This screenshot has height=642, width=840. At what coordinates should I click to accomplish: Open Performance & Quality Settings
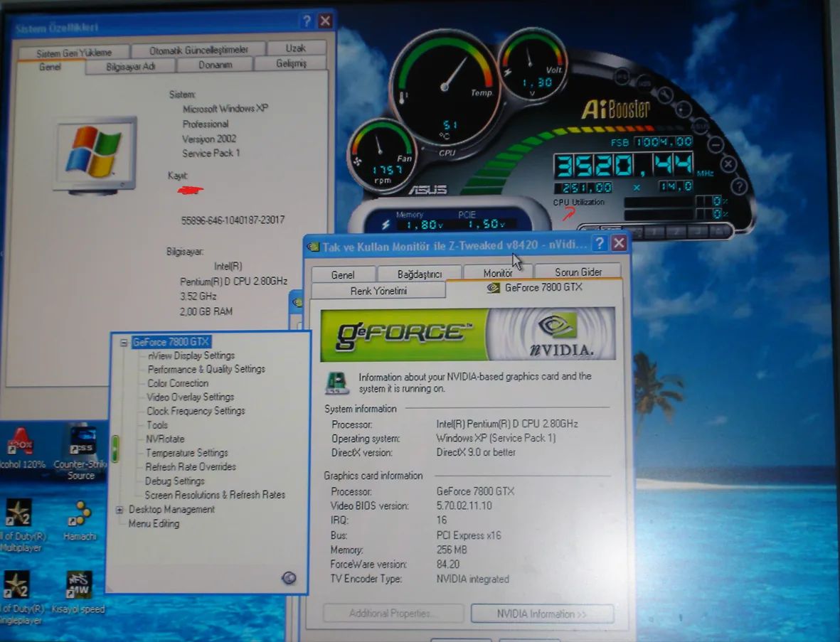206,370
